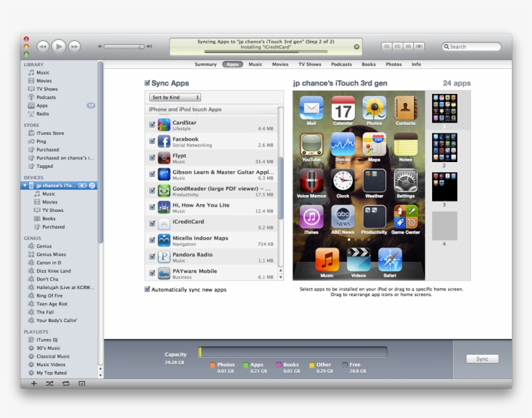The width and height of the screenshot is (532, 418).
Task: Select the Game Center app icon
Action: pyautogui.click(x=405, y=217)
